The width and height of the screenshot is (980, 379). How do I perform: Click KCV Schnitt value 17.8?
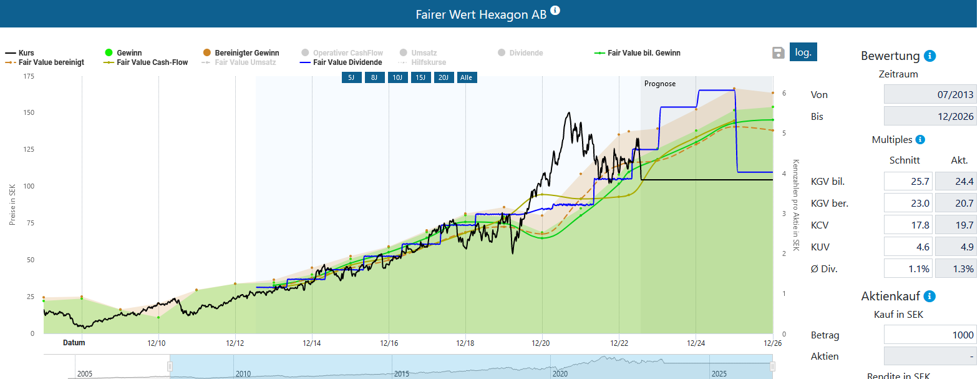(x=908, y=225)
